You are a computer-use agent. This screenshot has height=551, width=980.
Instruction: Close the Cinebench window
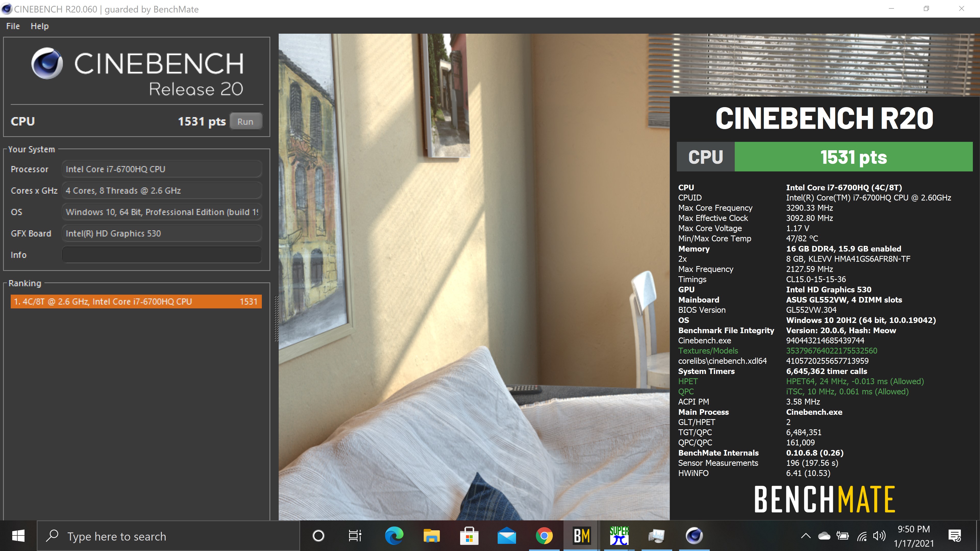962,8
